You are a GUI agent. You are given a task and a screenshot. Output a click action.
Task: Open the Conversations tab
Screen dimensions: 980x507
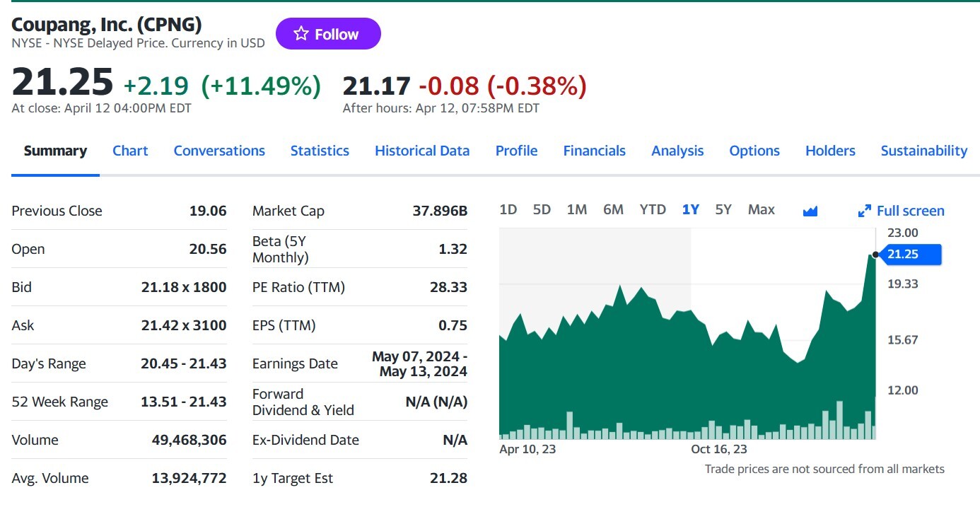tap(219, 151)
